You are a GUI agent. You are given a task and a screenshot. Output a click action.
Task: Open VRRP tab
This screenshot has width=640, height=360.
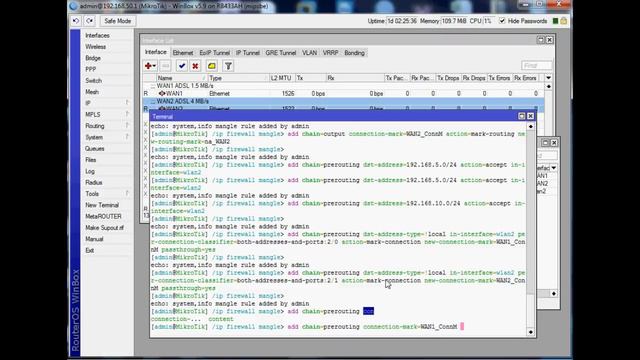(331, 53)
